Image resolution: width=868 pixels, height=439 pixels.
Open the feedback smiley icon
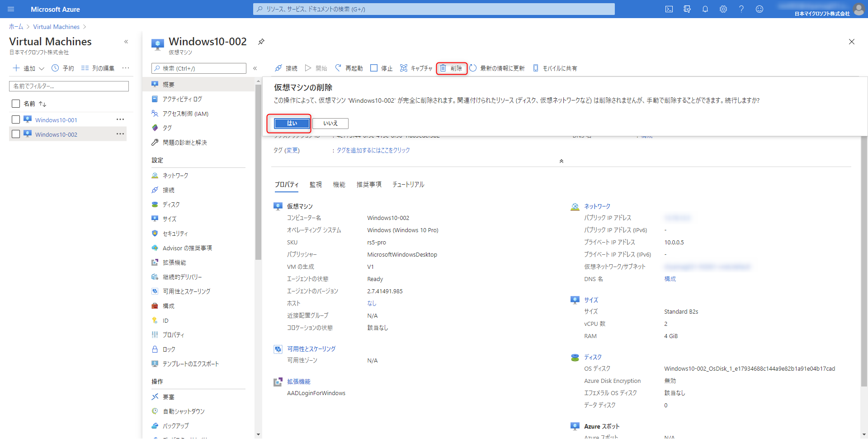point(759,9)
